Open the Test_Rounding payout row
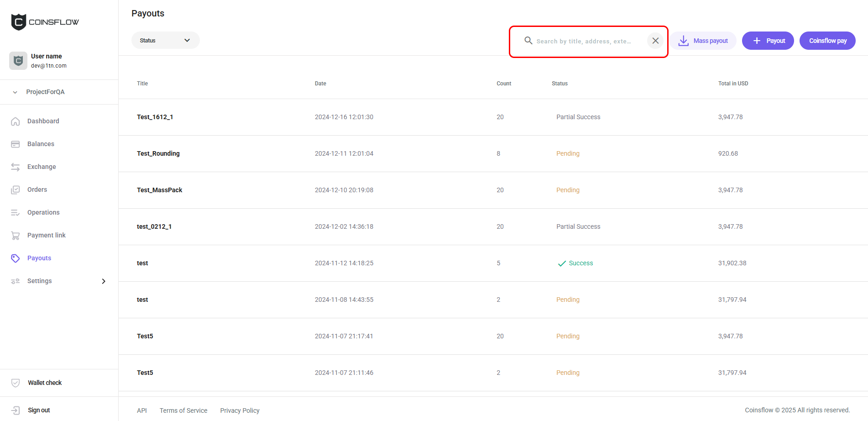The width and height of the screenshot is (868, 421). 158,153
